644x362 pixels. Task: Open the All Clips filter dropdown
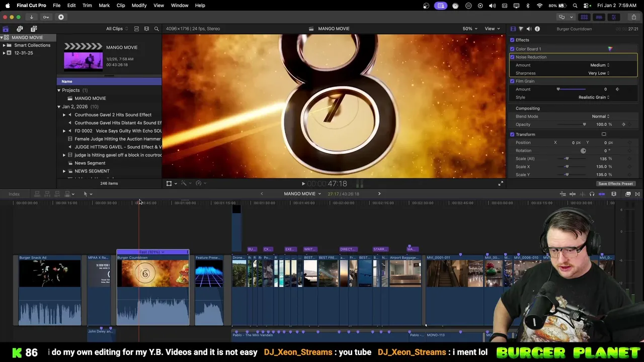click(117, 29)
